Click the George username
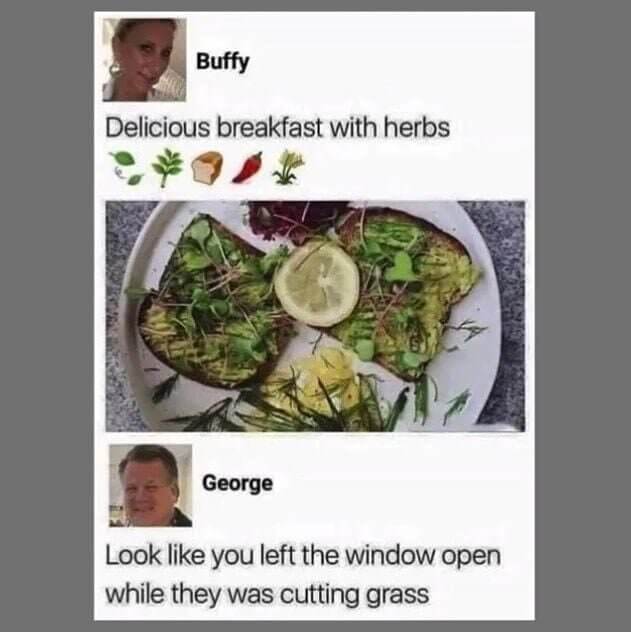This screenshot has width=631, height=632. coord(237,484)
